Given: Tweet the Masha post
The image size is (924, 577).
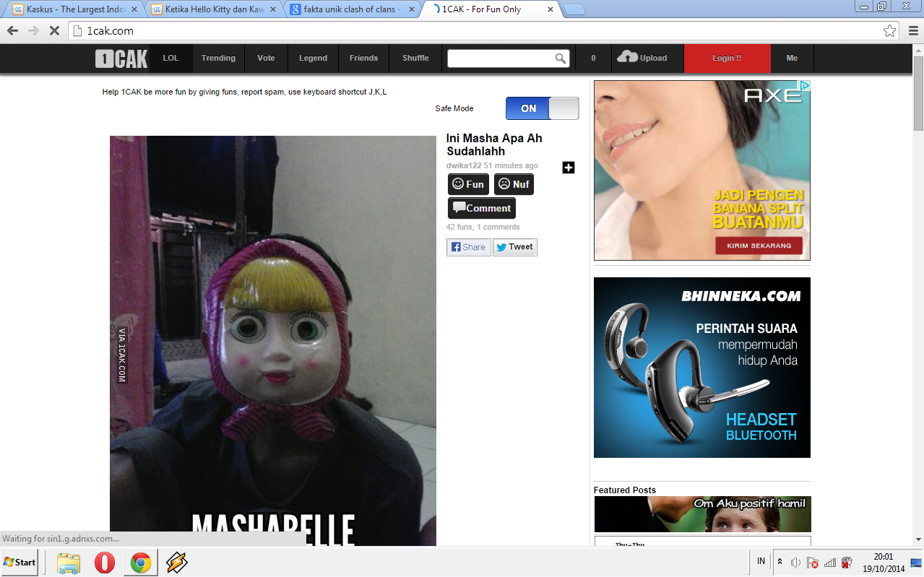Looking at the screenshot, I should pos(515,247).
